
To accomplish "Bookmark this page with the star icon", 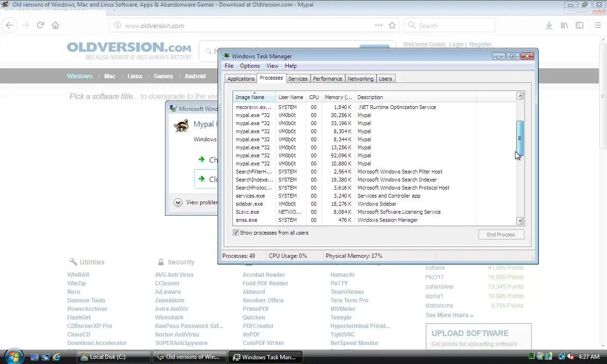I will coord(392,26).
